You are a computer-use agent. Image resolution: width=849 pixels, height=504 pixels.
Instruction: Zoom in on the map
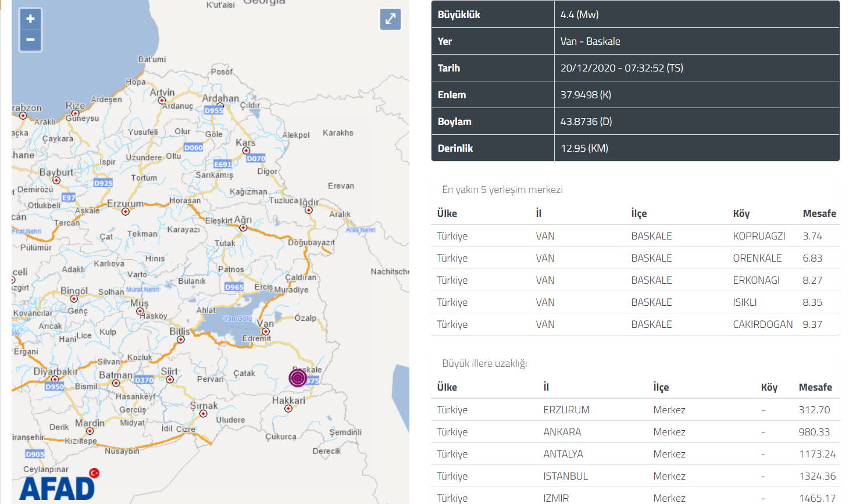[30, 19]
